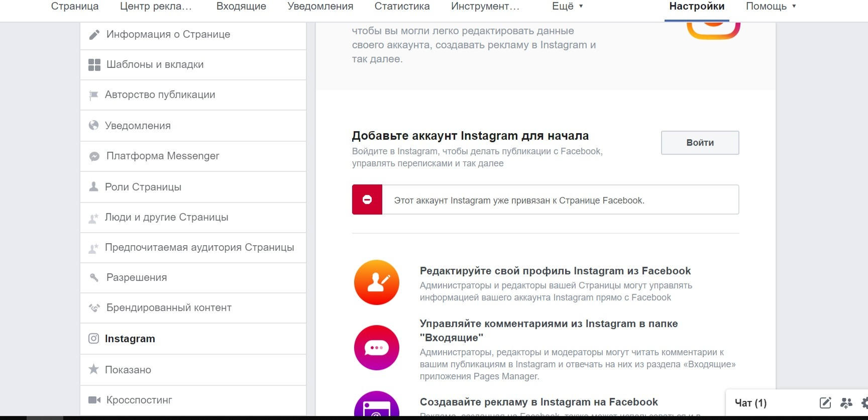Open the Инструменты tab
868x420 pixels.
pyautogui.click(x=485, y=7)
